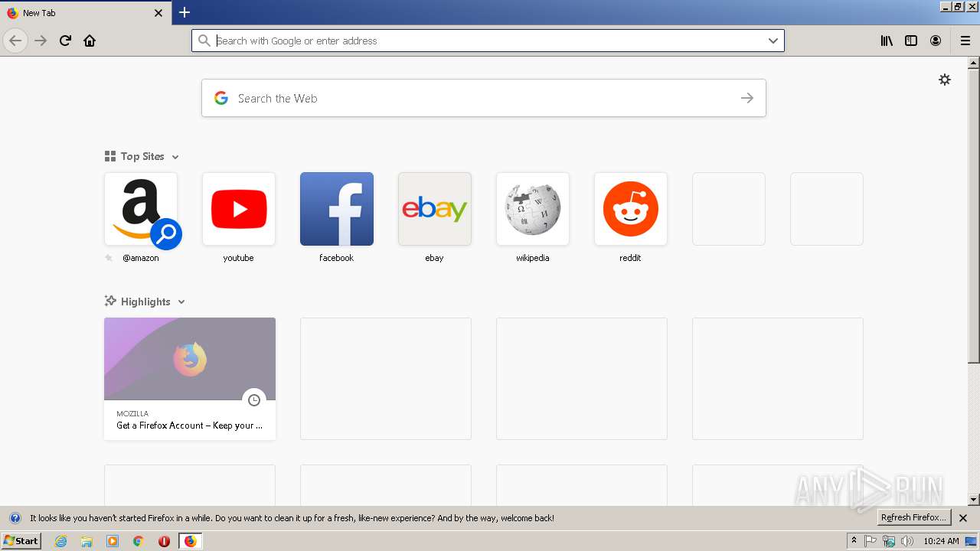The image size is (980, 551).
Task: Go forward using the forward arrow
Action: point(41,41)
